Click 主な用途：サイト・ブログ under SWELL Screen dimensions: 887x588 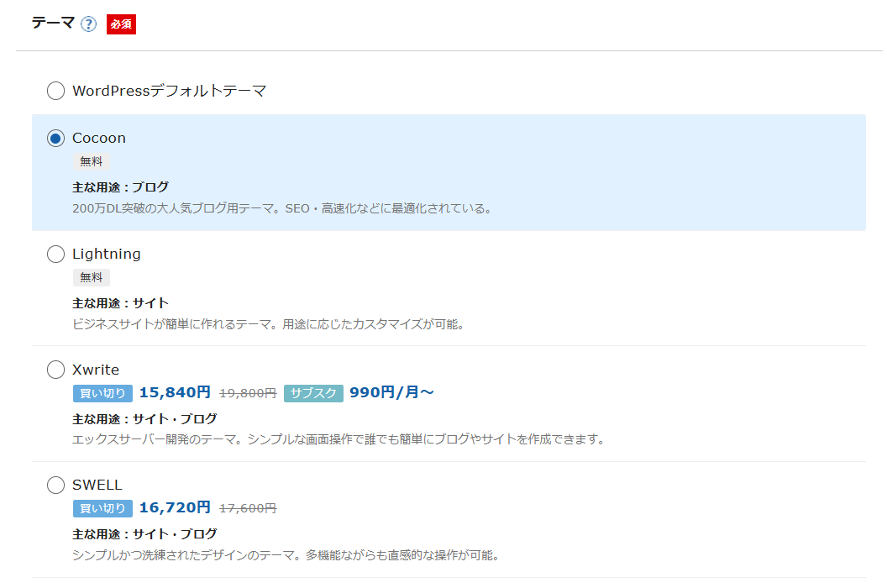coord(144,534)
